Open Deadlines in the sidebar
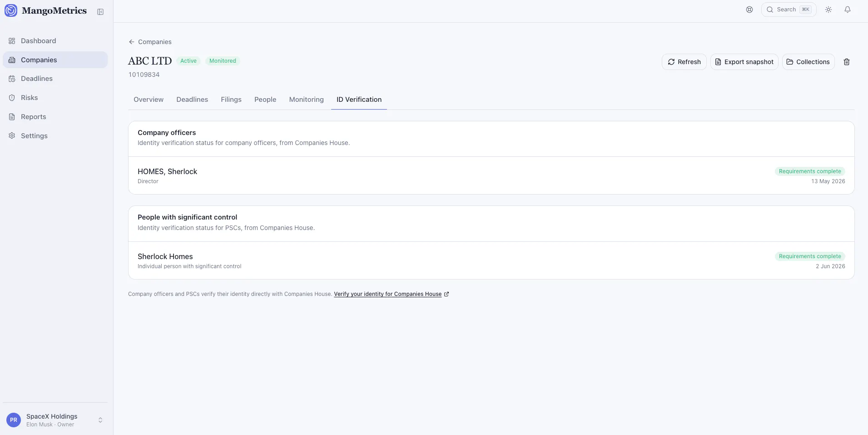Screen dimensions: 868x435 [55, 79]
